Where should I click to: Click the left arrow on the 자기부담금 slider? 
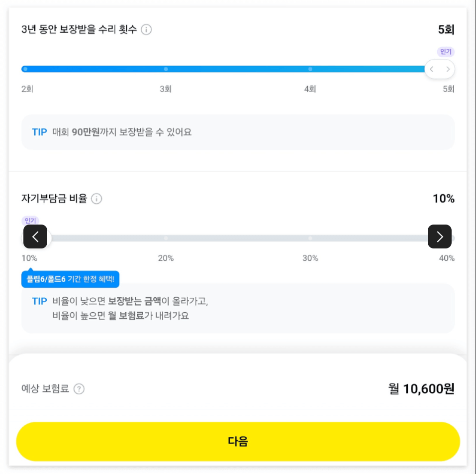[35, 237]
